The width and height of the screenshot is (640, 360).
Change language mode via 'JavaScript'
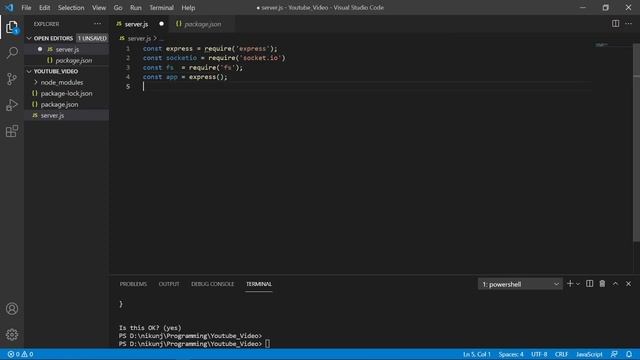pyautogui.click(x=589, y=354)
